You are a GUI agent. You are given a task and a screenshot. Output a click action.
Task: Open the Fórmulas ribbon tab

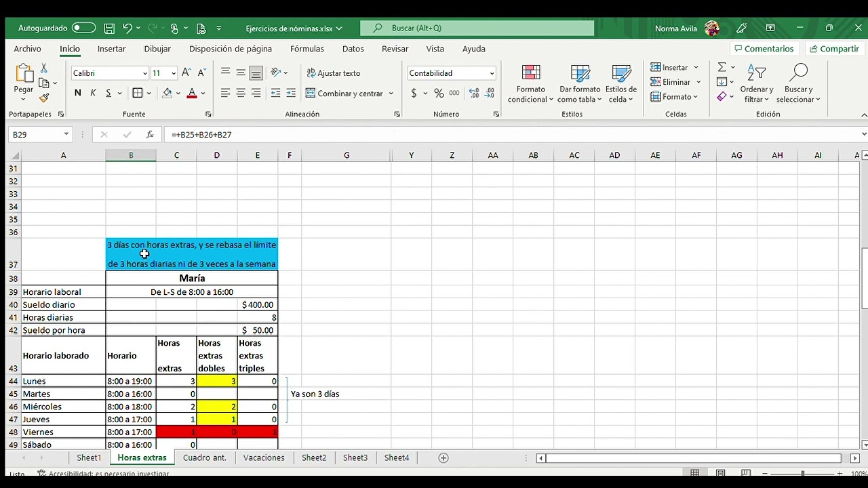tap(307, 49)
